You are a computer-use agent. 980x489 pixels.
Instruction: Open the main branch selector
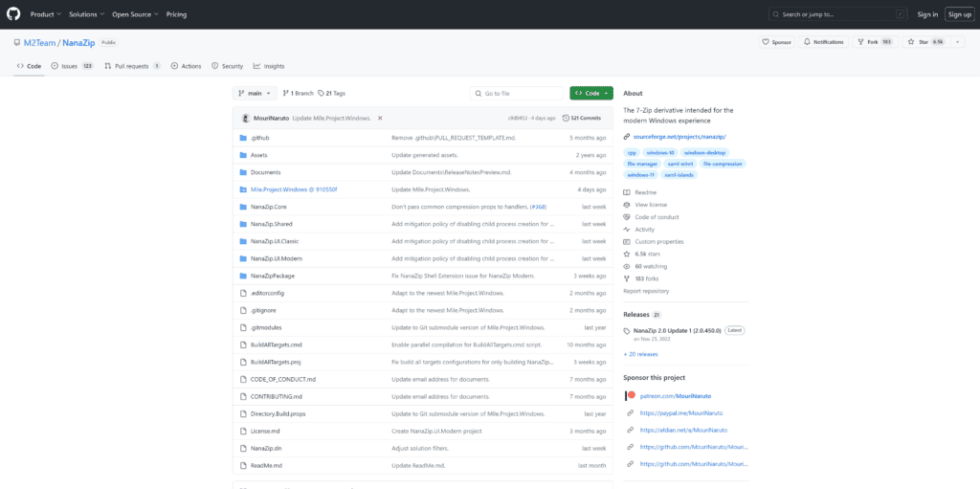tap(255, 93)
